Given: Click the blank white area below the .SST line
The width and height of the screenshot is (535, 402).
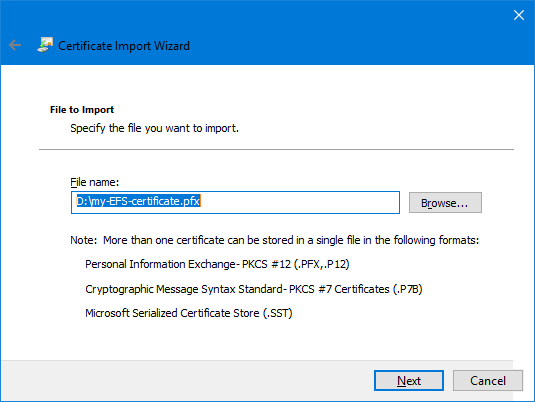Looking at the screenshot, I should point(266,340).
